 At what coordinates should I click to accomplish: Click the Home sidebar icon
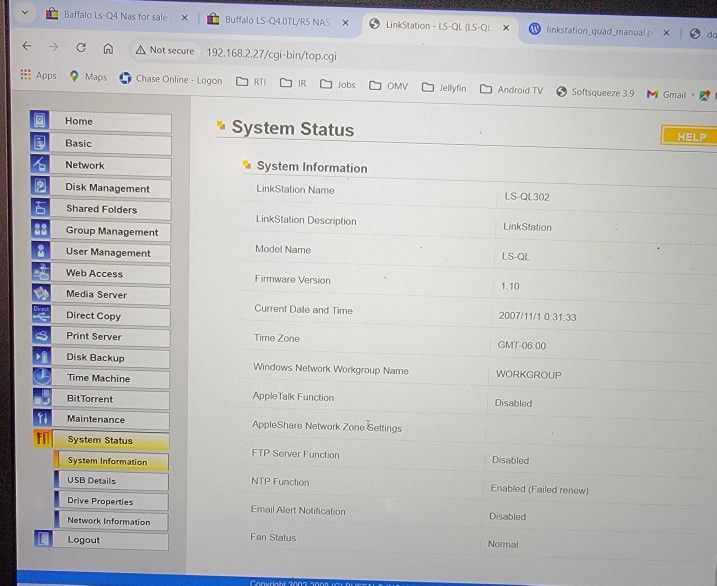40,120
